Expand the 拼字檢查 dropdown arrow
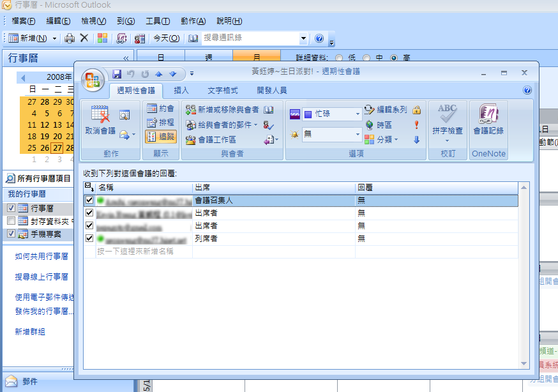This screenshot has width=558, height=392. click(x=448, y=141)
